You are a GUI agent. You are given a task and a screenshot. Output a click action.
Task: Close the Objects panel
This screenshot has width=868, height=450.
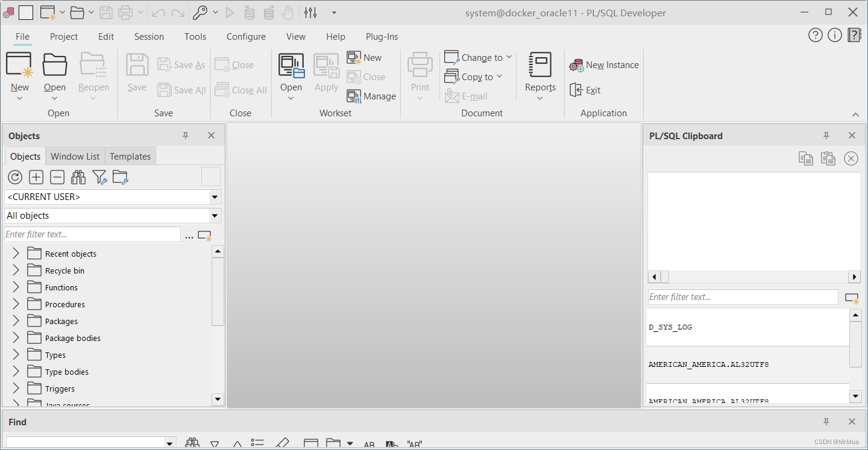tap(211, 136)
